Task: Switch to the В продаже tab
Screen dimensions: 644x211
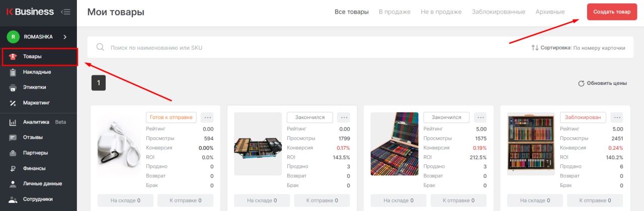Action: (394, 12)
